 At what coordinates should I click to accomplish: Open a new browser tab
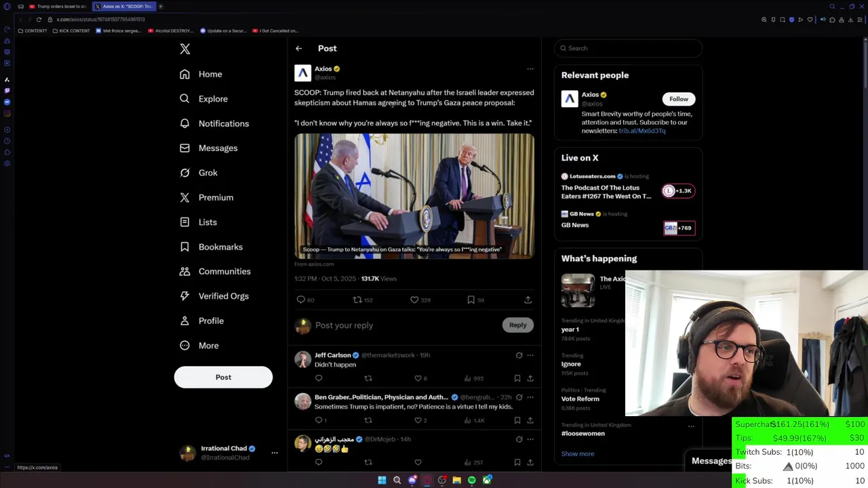point(161,6)
